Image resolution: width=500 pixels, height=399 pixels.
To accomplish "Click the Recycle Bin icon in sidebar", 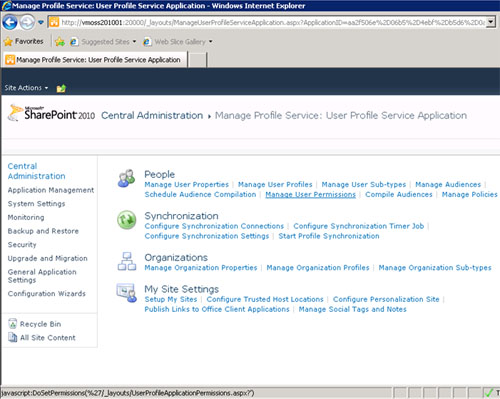I will coord(12,324).
